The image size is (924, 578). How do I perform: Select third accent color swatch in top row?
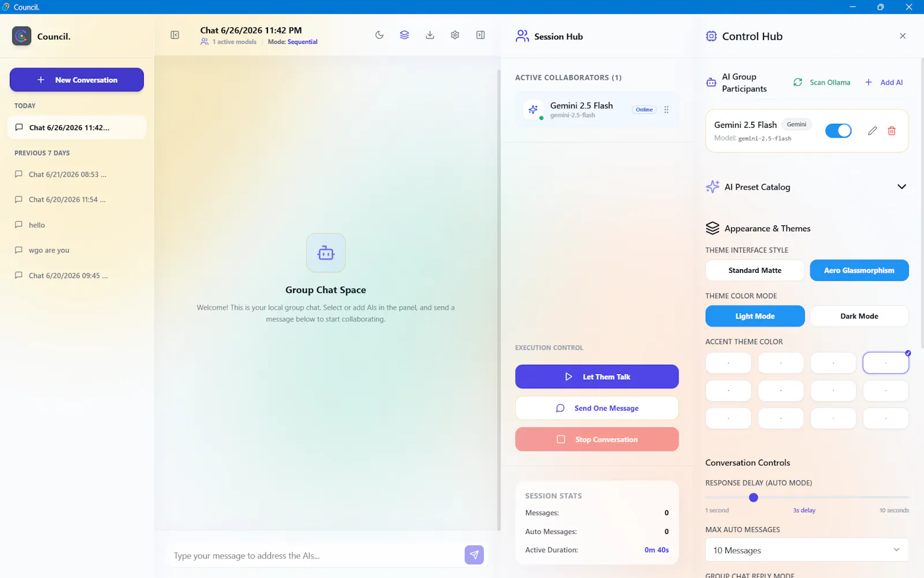tap(833, 363)
